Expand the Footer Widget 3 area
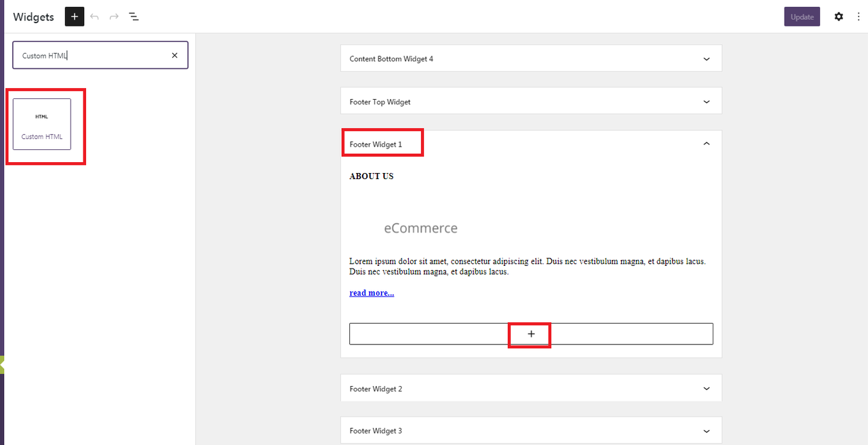The image size is (868, 445). (707, 431)
